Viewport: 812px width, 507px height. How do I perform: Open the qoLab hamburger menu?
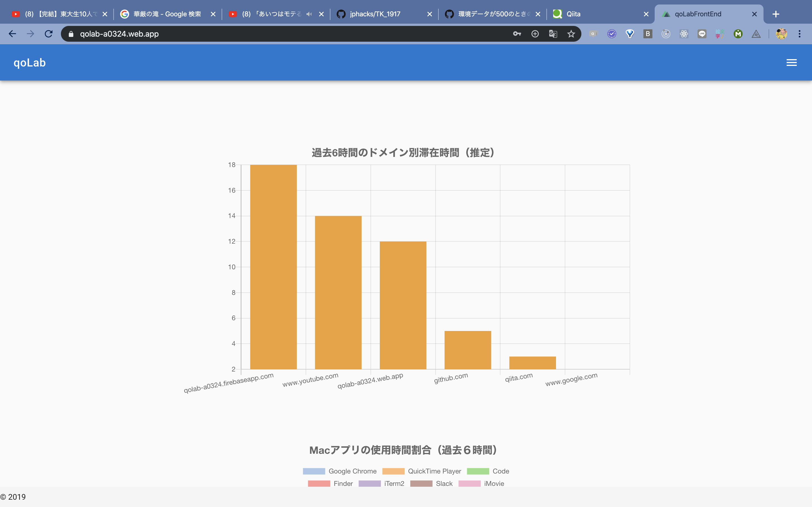pyautogui.click(x=791, y=63)
